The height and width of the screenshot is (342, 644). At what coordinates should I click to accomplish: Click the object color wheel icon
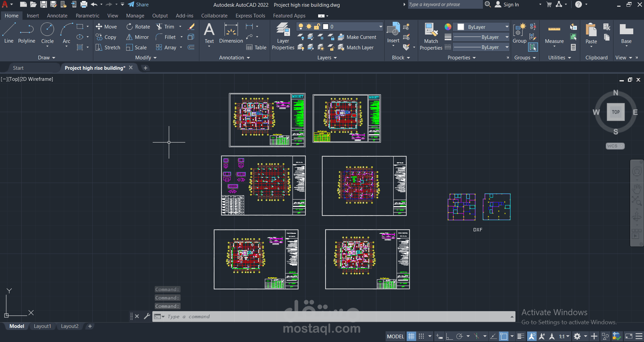448,26
